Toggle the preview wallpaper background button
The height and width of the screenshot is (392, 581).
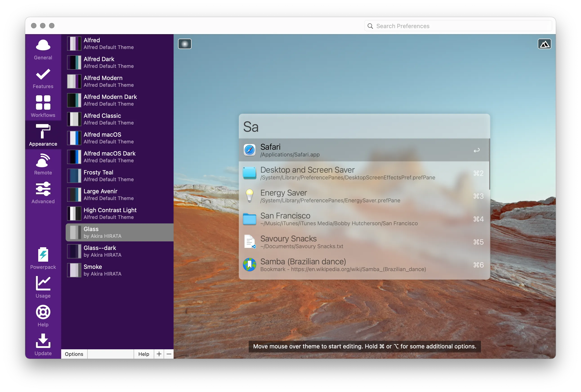544,44
